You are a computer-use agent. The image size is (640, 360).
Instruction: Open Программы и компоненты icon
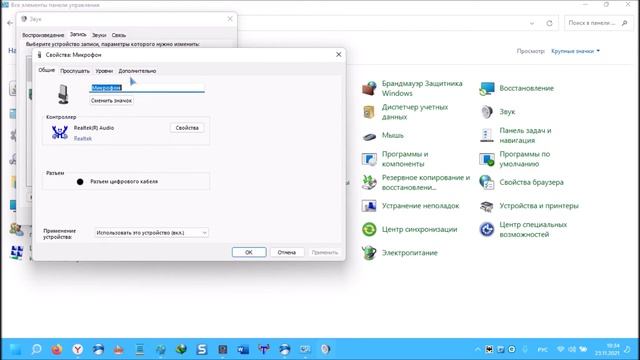[369, 159]
